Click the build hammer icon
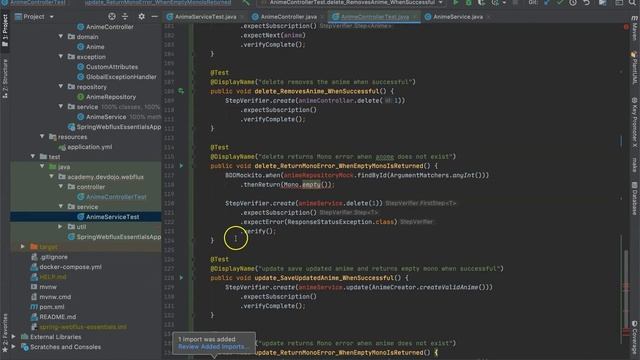Image resolution: width=640 pixels, height=360 pixels. coord(246,2)
